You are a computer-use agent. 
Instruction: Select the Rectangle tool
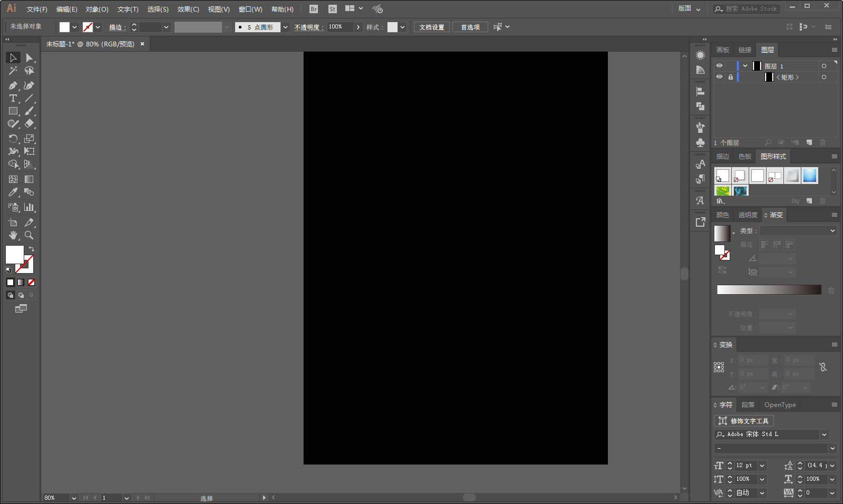coord(13,111)
